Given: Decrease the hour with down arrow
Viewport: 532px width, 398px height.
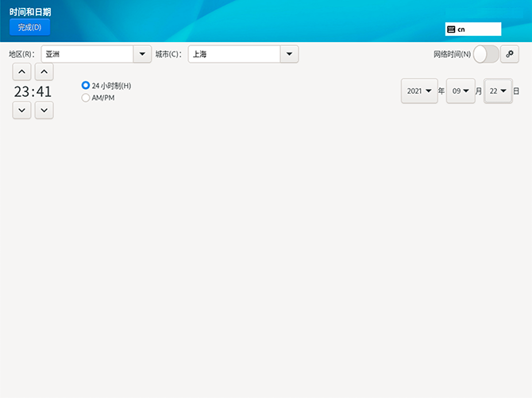Looking at the screenshot, I should [x=21, y=110].
